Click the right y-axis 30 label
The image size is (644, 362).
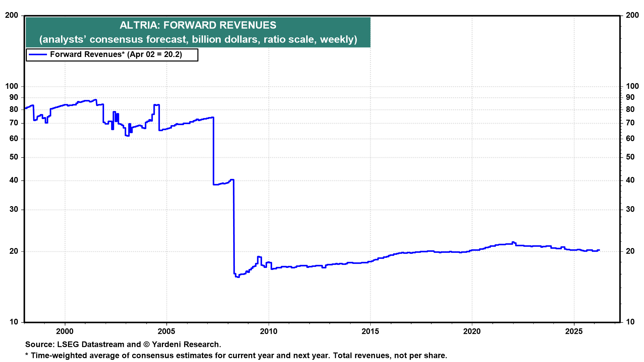click(x=630, y=209)
